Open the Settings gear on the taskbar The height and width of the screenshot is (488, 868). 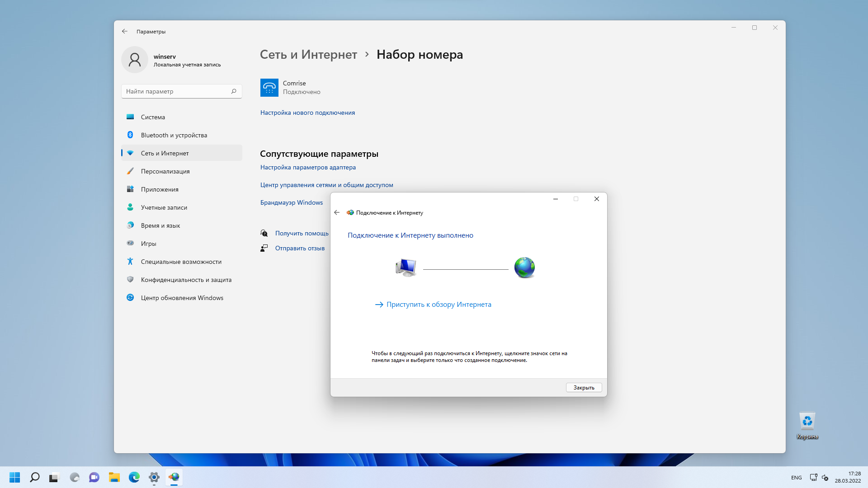pos(154,477)
